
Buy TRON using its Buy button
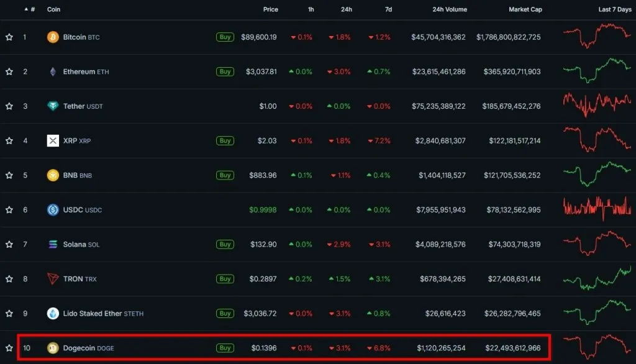[x=225, y=278]
